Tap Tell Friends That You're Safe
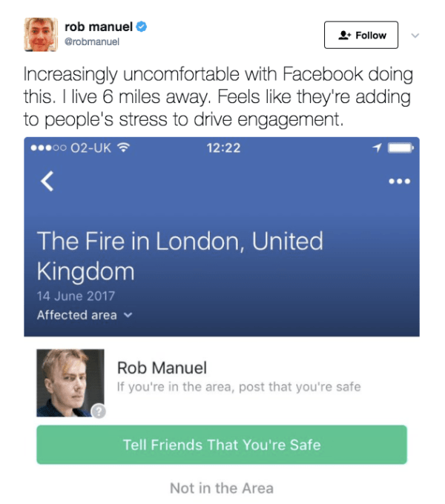 [222, 445]
